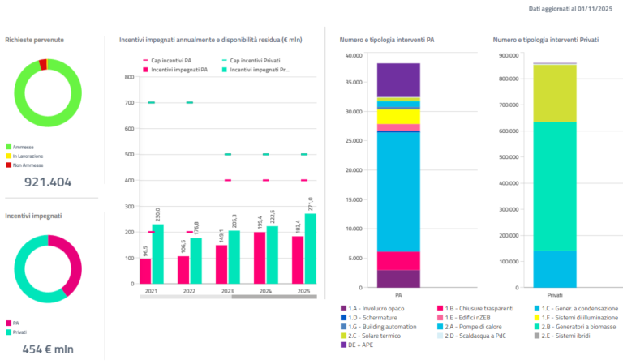Click the purple DE + APE segment in PA bar

coord(398,79)
